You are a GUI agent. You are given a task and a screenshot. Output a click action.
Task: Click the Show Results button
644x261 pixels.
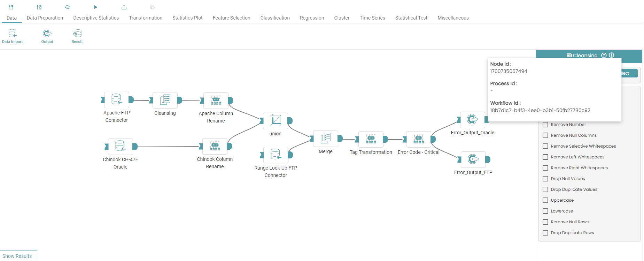click(x=17, y=256)
